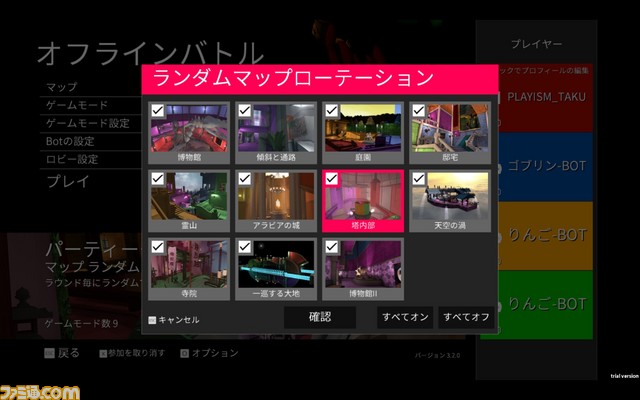
Task: Toggle the highlighted 塔内部 map checkbox
Action: pyautogui.click(x=331, y=178)
